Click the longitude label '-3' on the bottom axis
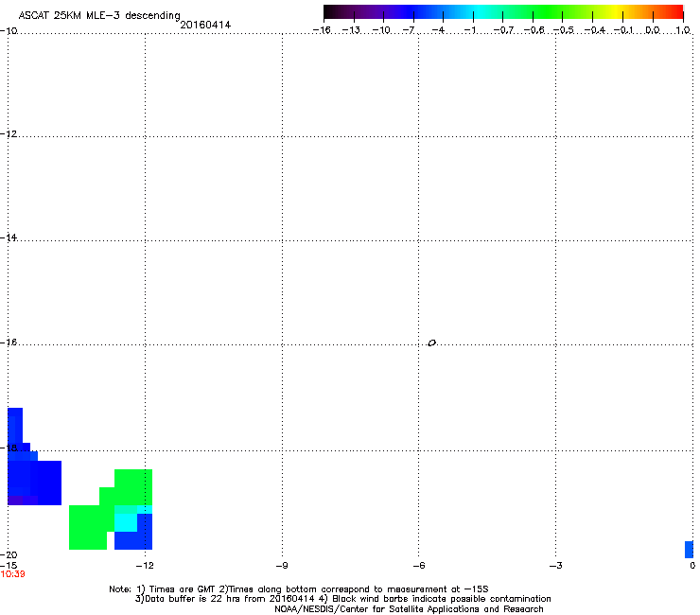The width and height of the screenshot is (700, 615). tap(556, 566)
